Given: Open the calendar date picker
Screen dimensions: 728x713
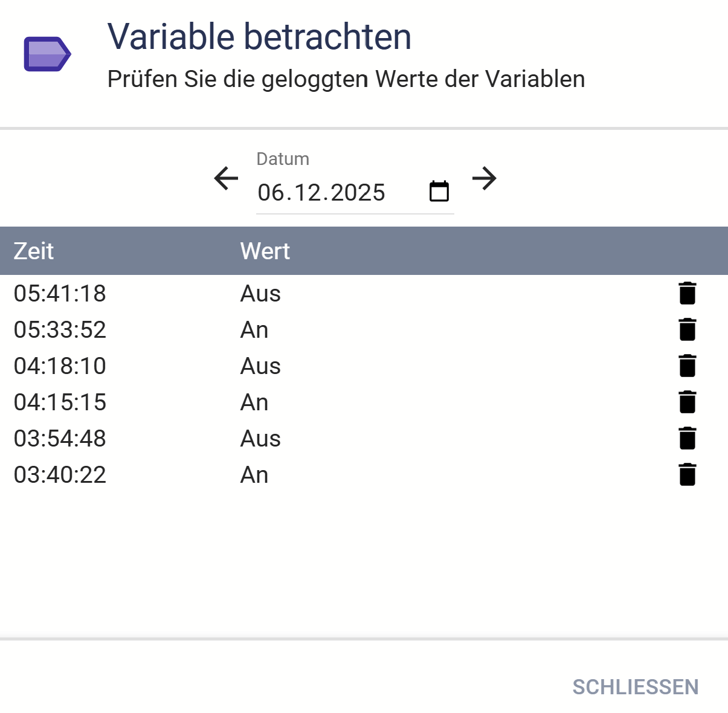Looking at the screenshot, I should point(439,192).
